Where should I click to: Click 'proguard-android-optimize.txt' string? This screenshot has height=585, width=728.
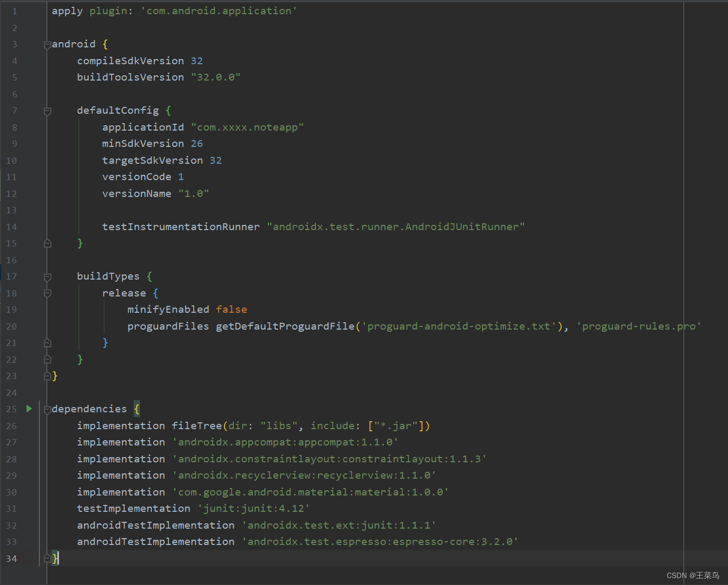(x=459, y=326)
